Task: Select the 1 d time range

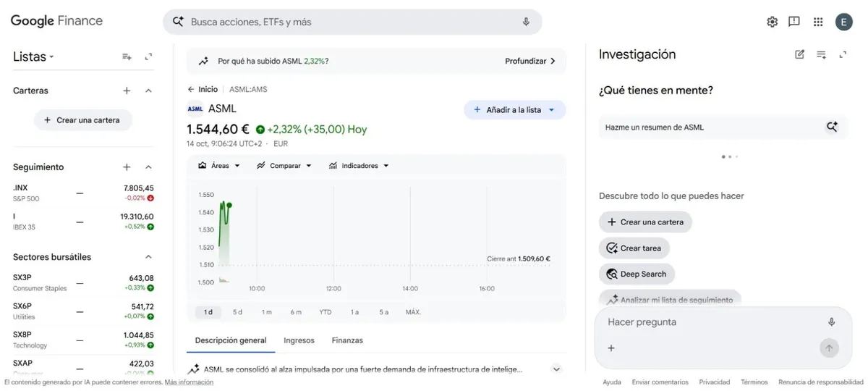Action: 208,312
